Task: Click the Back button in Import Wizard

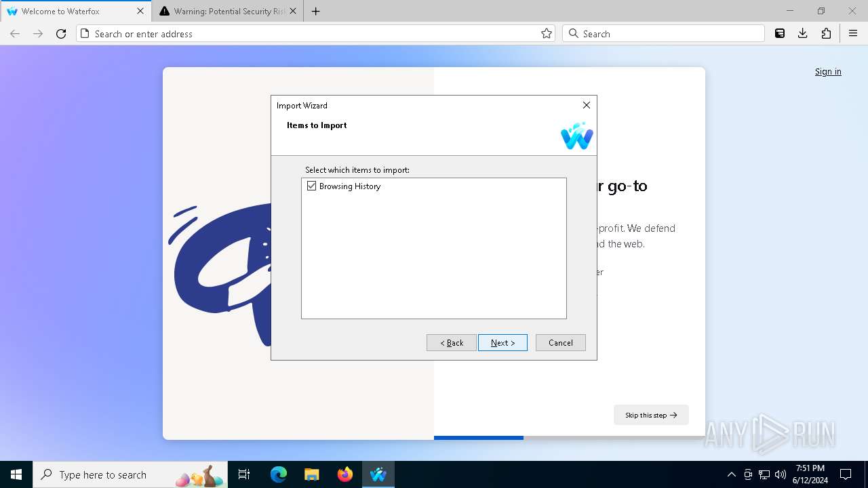Action: (451, 343)
